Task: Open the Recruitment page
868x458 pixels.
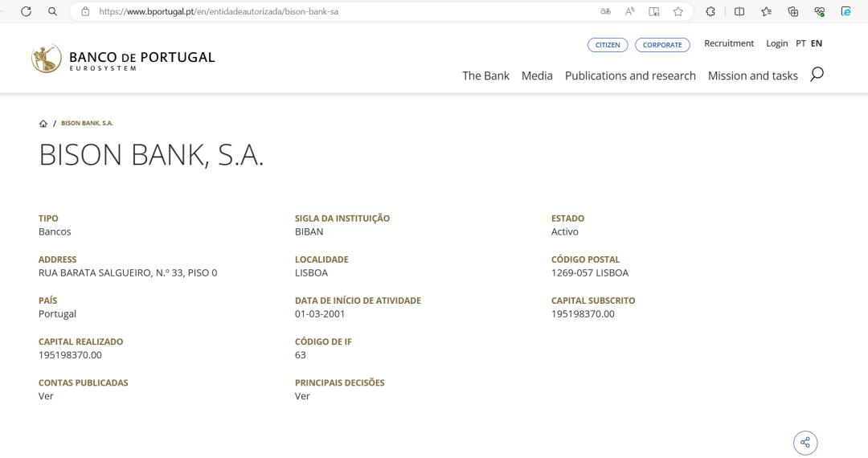Action: coord(729,43)
